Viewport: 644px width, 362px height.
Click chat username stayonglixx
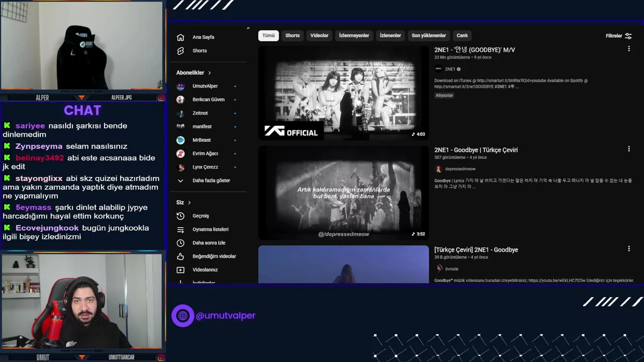[x=39, y=178]
